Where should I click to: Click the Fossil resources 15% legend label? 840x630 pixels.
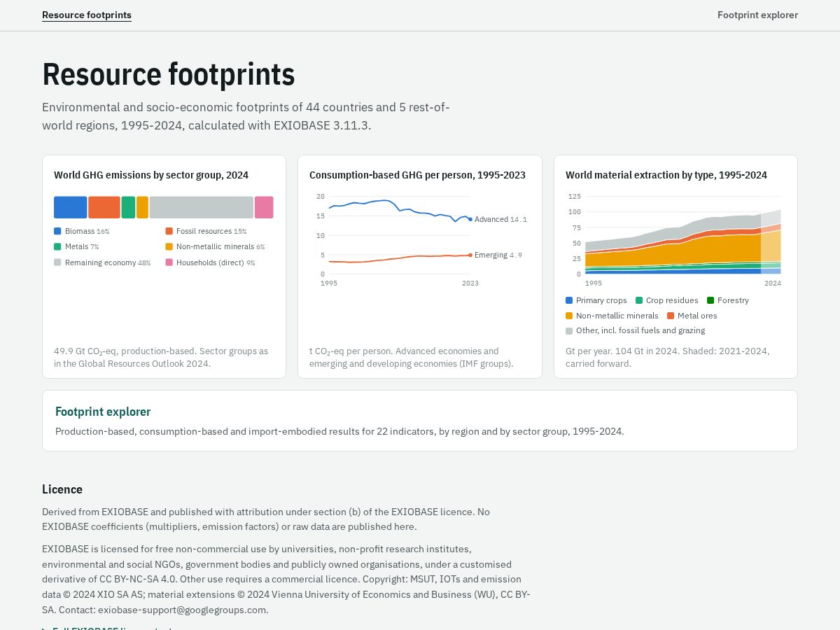[211, 231]
